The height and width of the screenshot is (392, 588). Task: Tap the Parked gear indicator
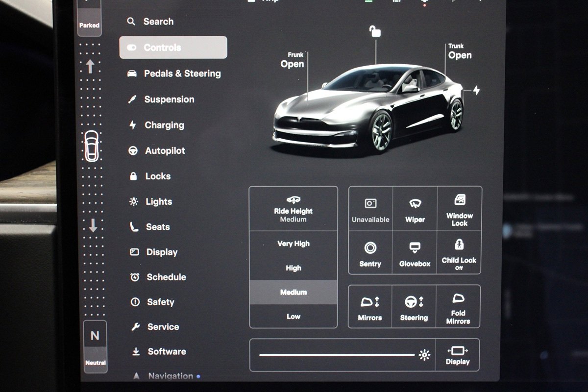coord(89,20)
